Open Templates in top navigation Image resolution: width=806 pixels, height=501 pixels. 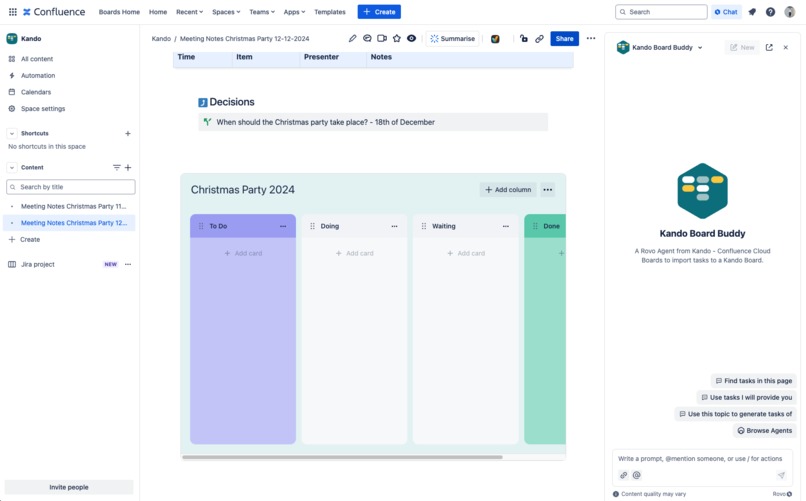tap(330, 12)
